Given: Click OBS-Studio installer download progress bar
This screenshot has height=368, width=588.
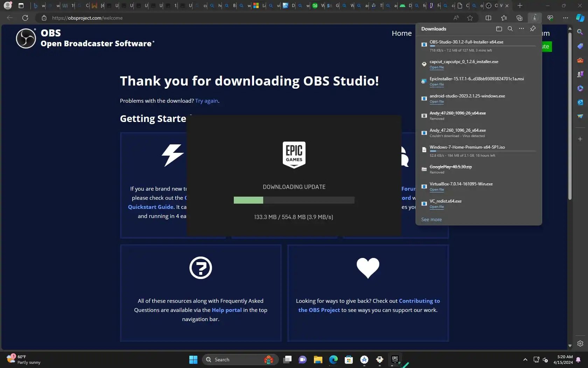Looking at the screenshot, I should pos(483,46).
